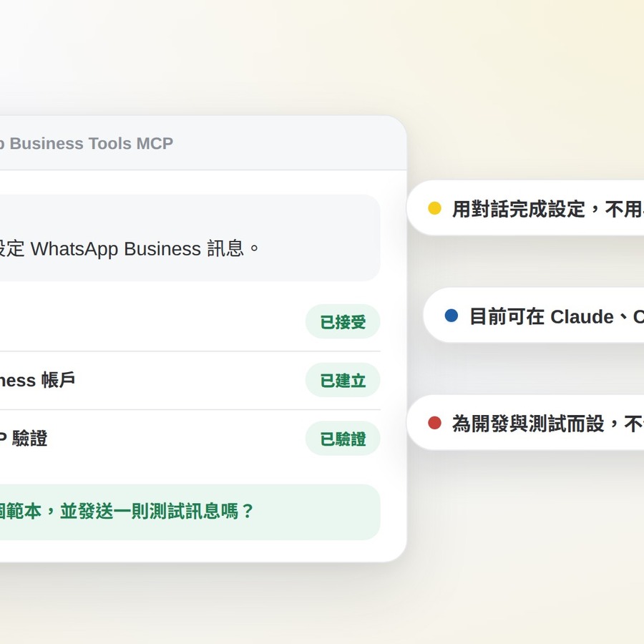Click the 目前可在 Claude pill text
The height and width of the screenshot is (644, 644).
(557, 316)
